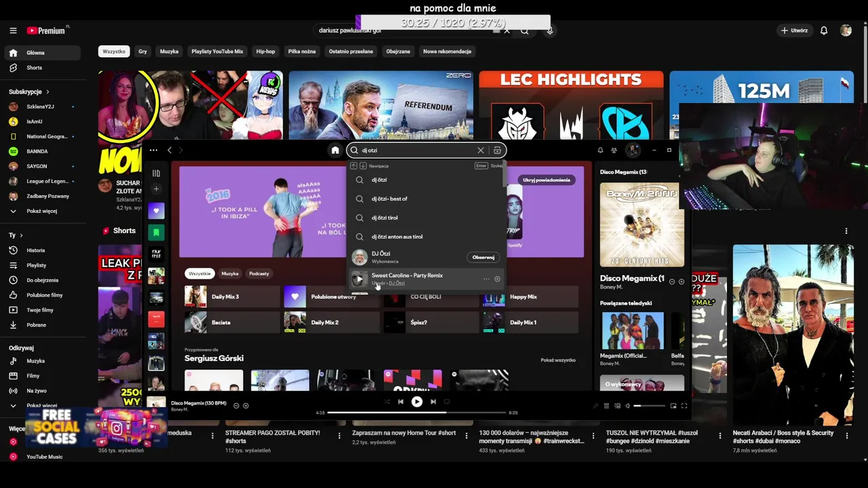Play Sweet Caroline - Party Remix result
Image resolution: width=868 pixels, height=488 pixels.
(359, 279)
